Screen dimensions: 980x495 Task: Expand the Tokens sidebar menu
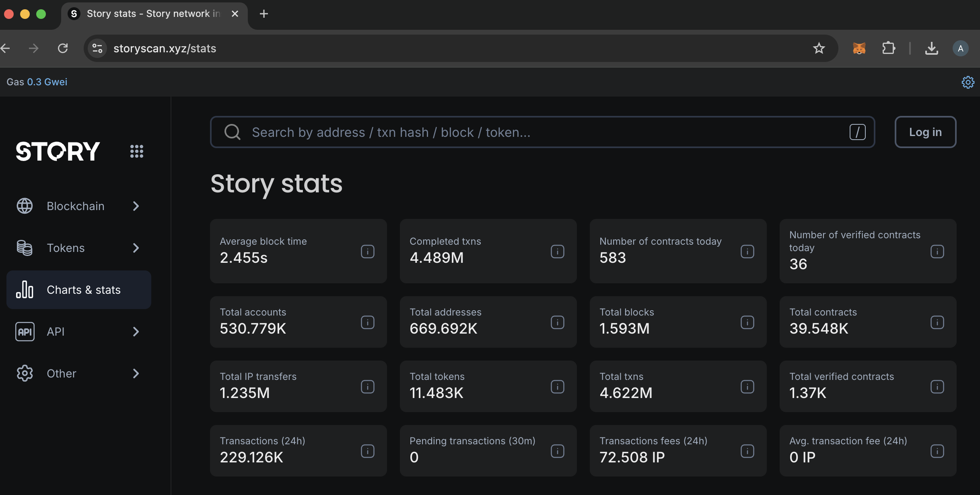[x=79, y=248]
